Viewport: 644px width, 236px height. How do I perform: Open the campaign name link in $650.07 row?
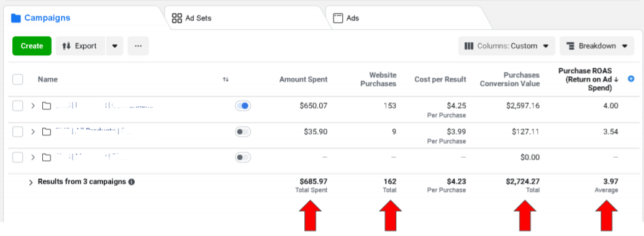tap(104, 106)
